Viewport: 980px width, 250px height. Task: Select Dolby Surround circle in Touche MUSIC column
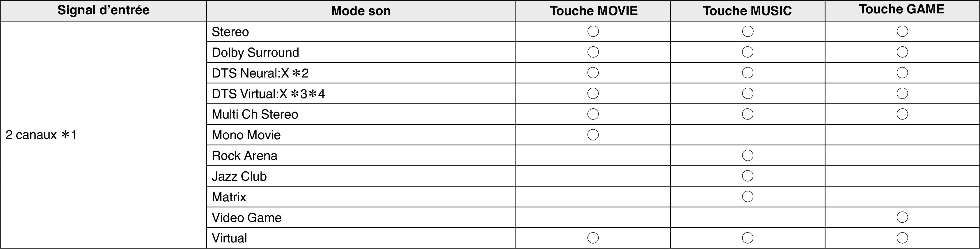[x=748, y=52]
